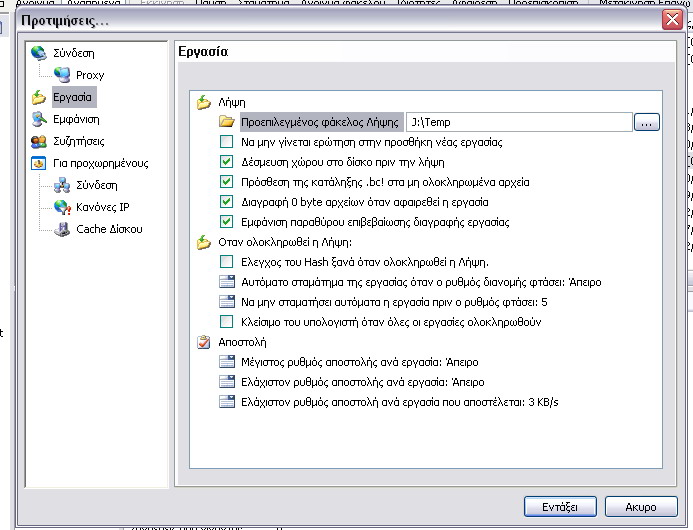This screenshot has height=530, width=693.
Task: Click the icon beside Να μην σταματήσει αυτόματα
Action: click(227, 302)
